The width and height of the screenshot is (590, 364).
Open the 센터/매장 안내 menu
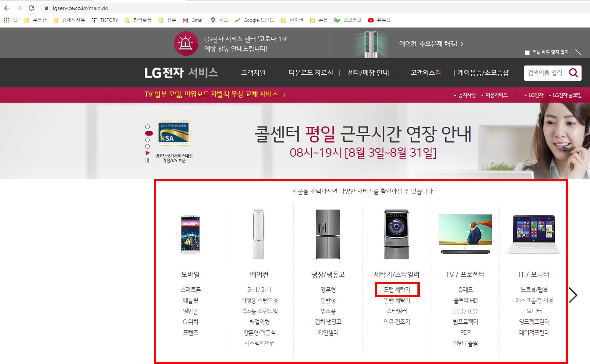click(368, 73)
